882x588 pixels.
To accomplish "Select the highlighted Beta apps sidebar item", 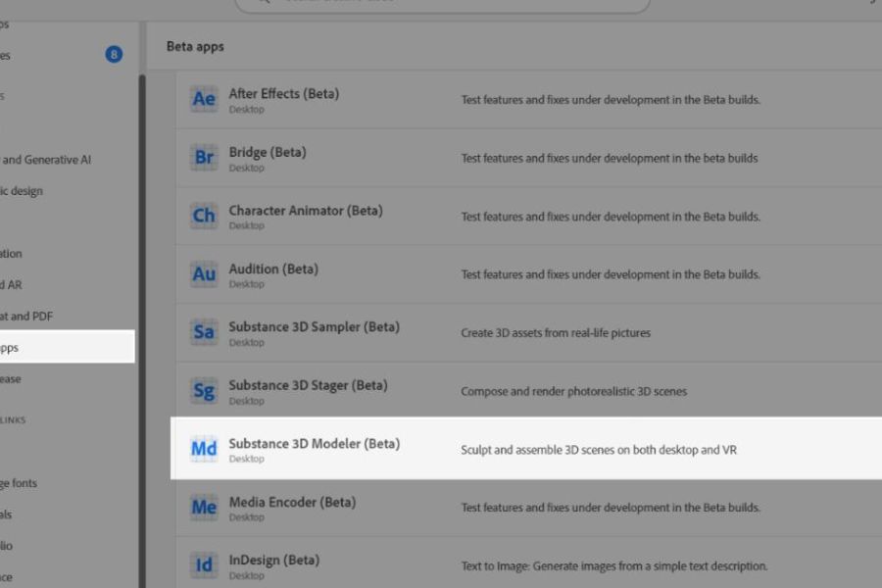I will pyautogui.click(x=67, y=347).
